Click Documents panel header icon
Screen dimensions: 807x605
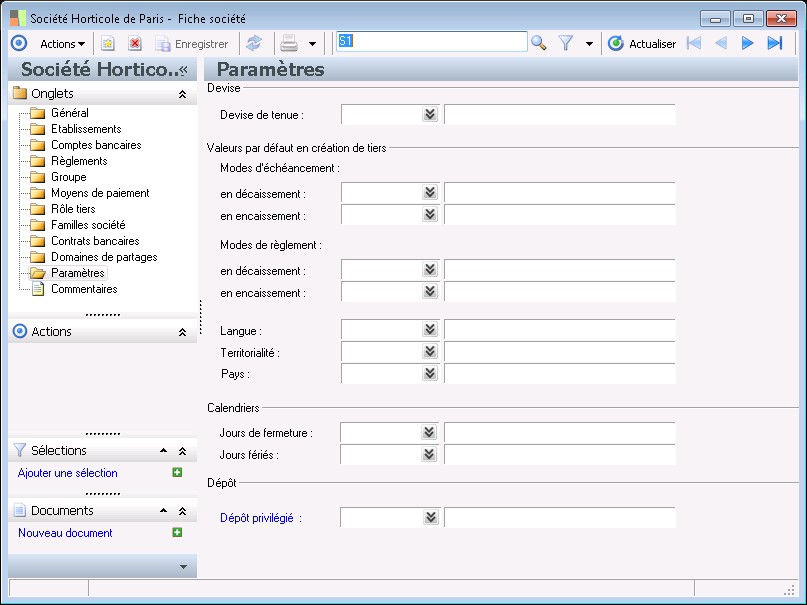[x=20, y=510]
